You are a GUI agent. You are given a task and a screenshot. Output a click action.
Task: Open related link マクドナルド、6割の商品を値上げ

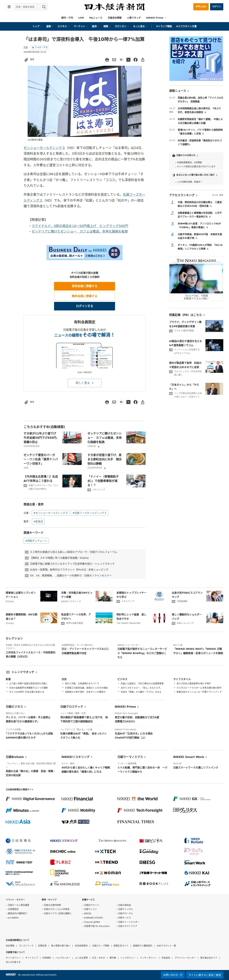coord(80,226)
